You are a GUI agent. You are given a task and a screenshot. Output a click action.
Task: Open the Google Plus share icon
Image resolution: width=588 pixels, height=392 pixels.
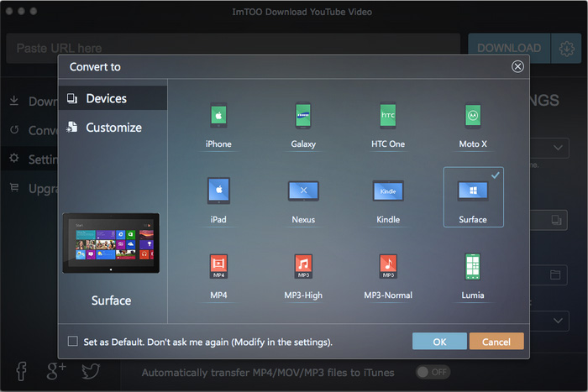[x=56, y=371]
